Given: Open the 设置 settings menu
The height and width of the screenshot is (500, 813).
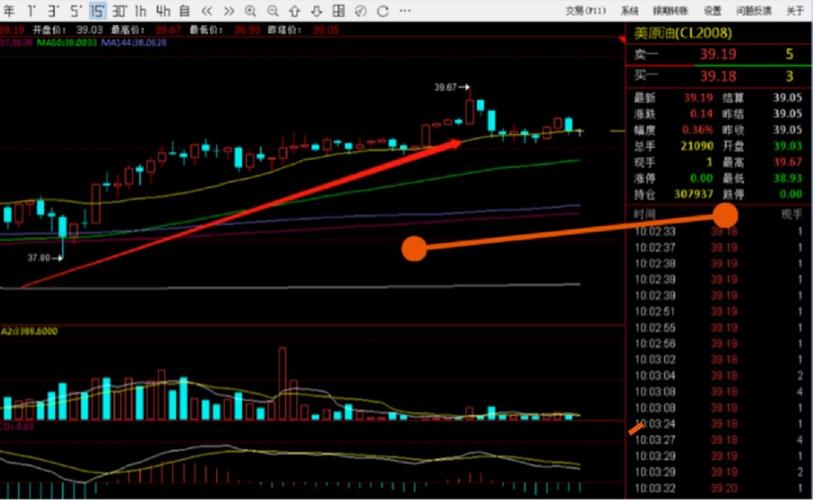Looking at the screenshot, I should click(x=712, y=11).
